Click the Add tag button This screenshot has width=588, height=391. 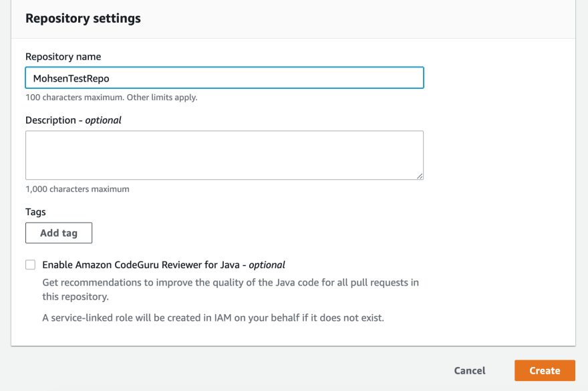click(59, 233)
